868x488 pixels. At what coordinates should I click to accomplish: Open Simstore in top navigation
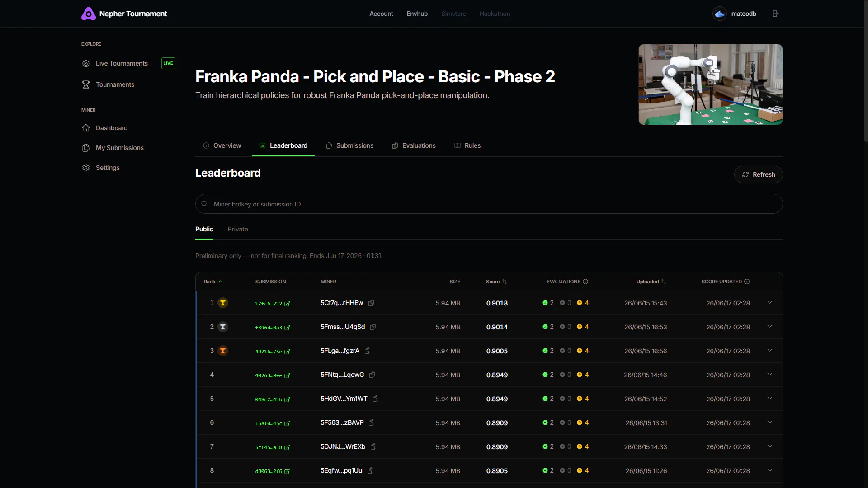453,14
